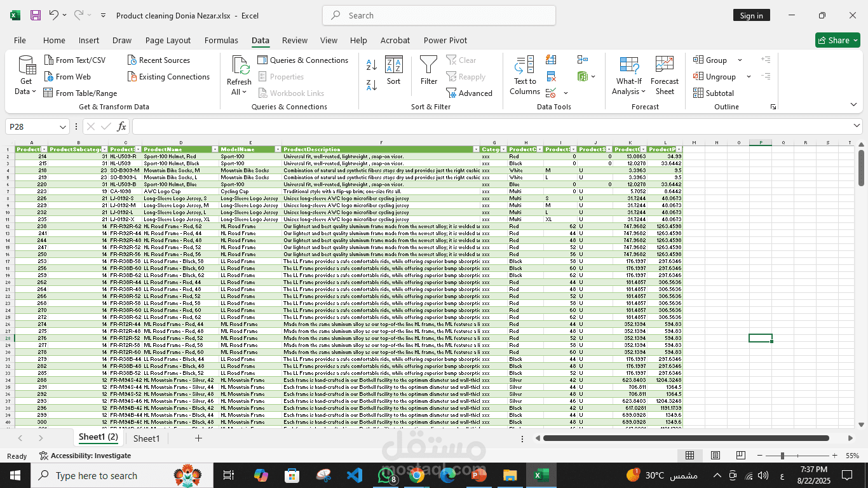Screen dimensions: 868x488
Task: Switch to the Formulas ribbon tab
Action: (221, 40)
